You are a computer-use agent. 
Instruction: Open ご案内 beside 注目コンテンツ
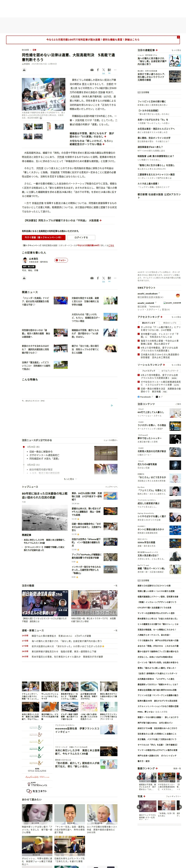178,404
